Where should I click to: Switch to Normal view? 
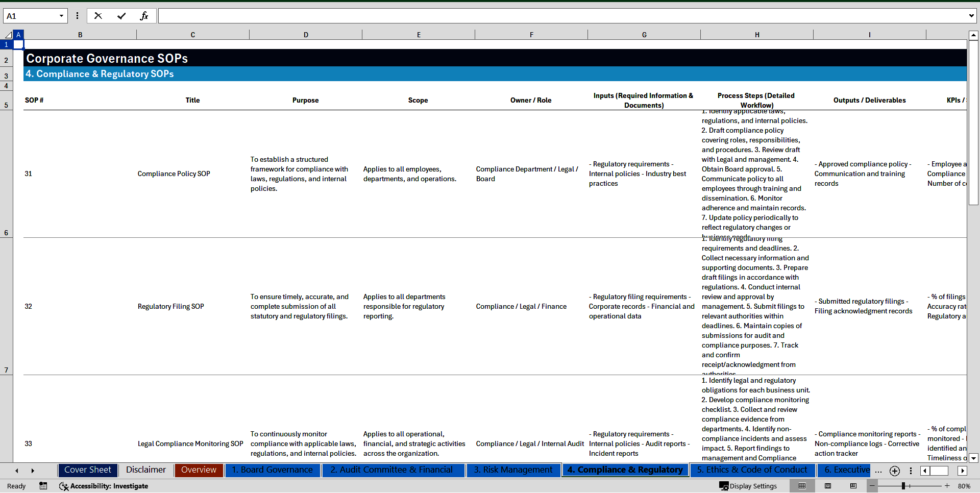coord(802,486)
